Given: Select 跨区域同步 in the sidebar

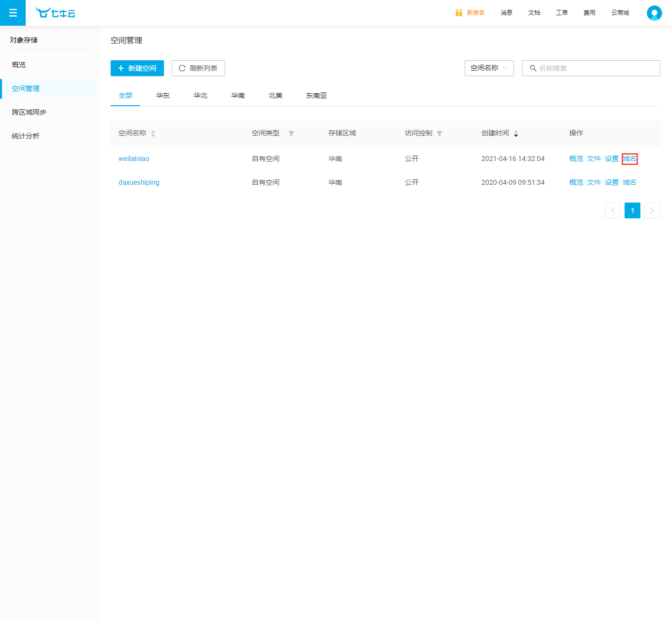Looking at the screenshot, I should tap(29, 112).
